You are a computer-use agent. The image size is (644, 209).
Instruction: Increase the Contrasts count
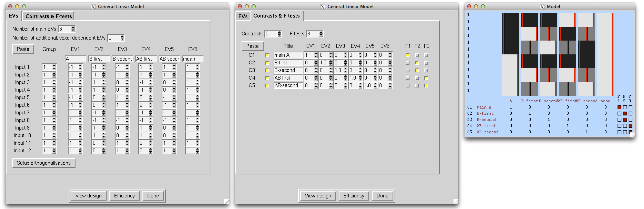coord(280,32)
